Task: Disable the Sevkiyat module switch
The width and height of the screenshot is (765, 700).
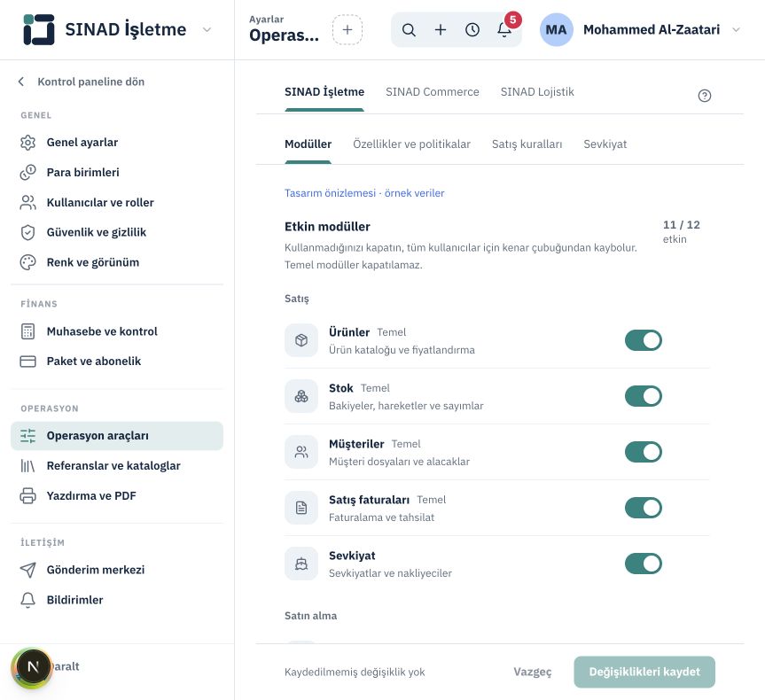Action: (x=643, y=564)
